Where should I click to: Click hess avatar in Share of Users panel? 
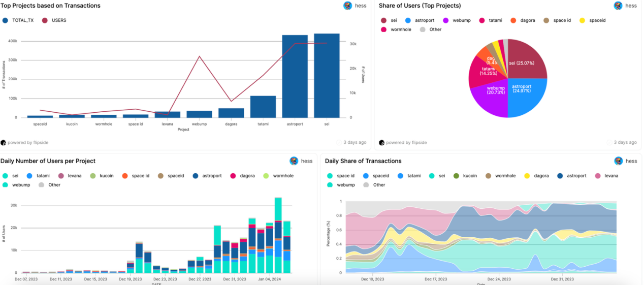tap(618, 6)
